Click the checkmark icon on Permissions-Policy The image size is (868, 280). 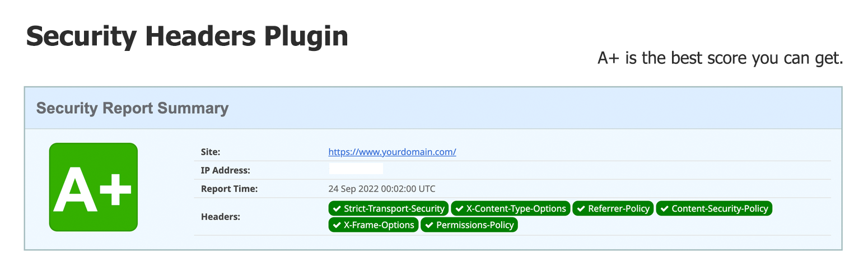429,225
